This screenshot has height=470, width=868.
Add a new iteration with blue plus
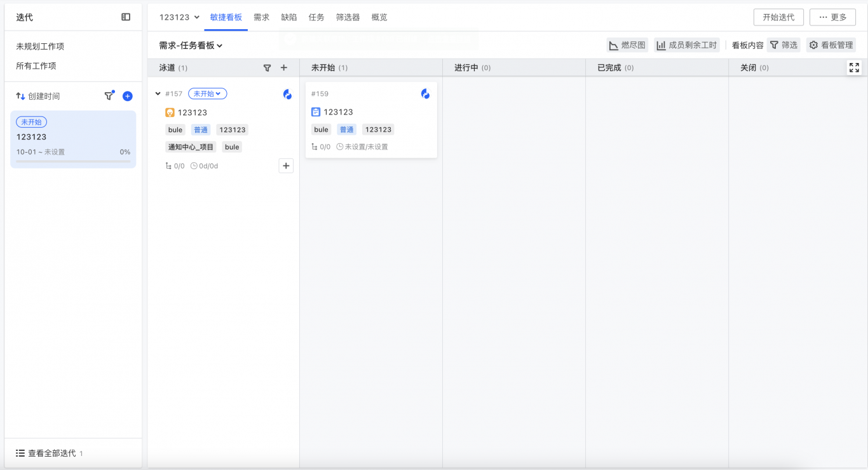pyautogui.click(x=127, y=96)
